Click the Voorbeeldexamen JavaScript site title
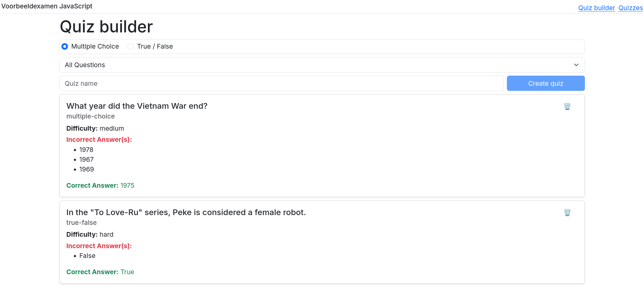This screenshot has width=644, height=285. pos(47,6)
